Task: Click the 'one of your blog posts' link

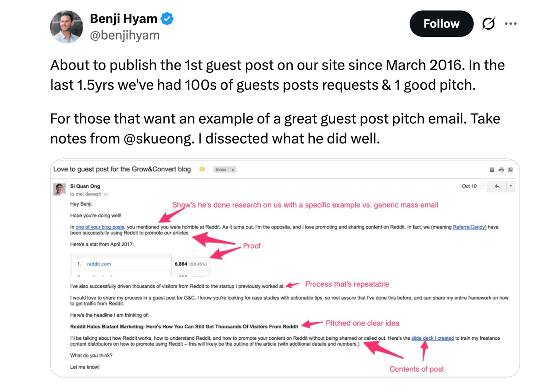Action: pyautogui.click(x=99, y=227)
